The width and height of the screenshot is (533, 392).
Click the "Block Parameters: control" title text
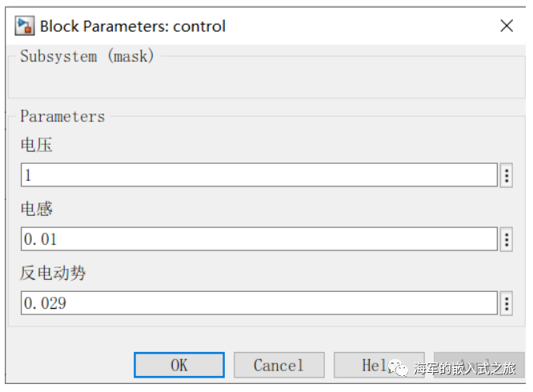click(x=133, y=26)
